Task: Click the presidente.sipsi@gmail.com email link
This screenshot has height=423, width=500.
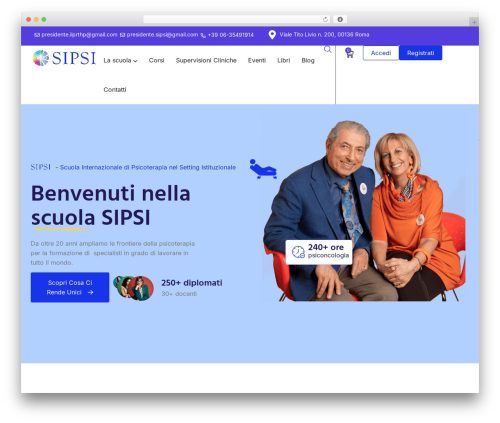Action: point(162,35)
